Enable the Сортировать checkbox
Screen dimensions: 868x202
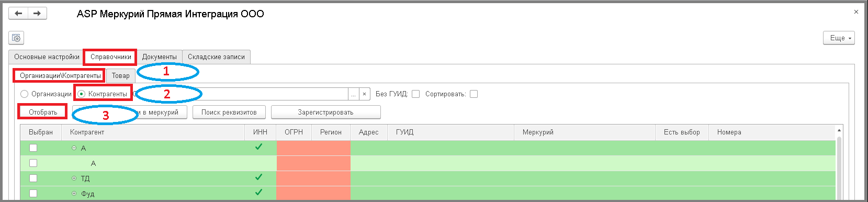(x=474, y=94)
